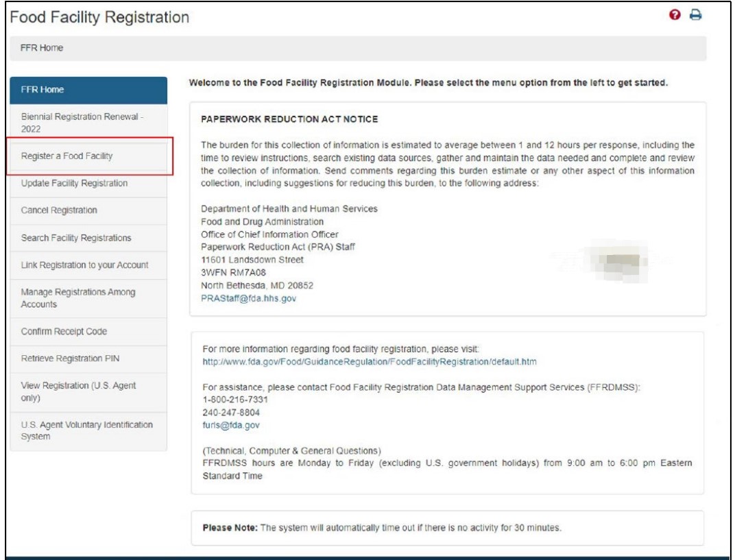Screen dimensions: 735x560
Task: Click the Paperwork Reduction Act Notice heading
Action: (289, 119)
